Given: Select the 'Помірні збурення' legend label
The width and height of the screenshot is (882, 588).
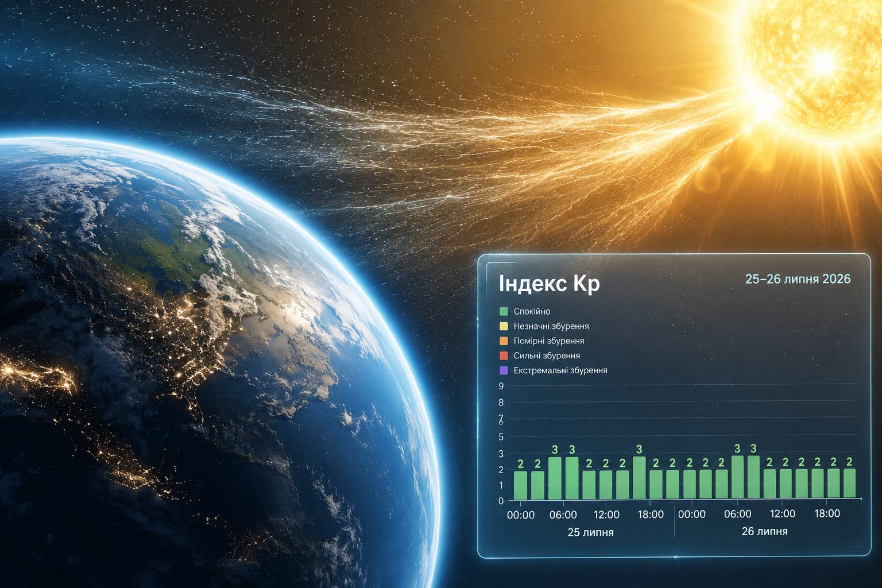Looking at the screenshot, I should [549, 341].
